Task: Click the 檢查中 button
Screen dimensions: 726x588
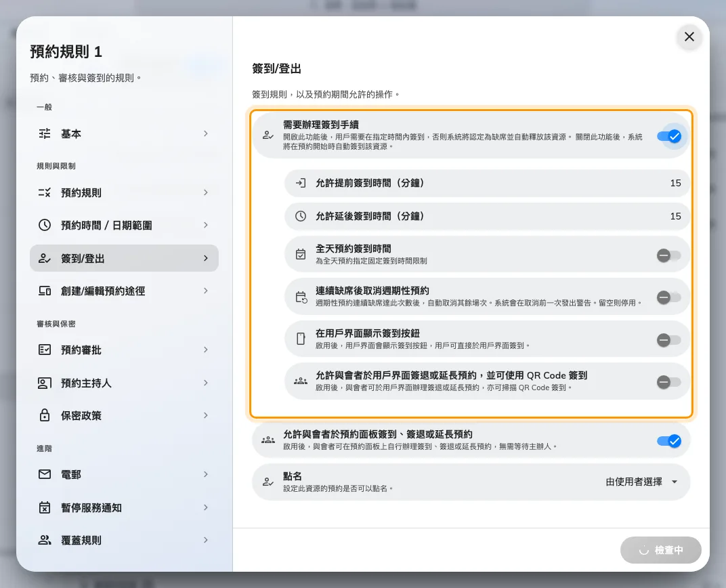Action: pos(661,550)
